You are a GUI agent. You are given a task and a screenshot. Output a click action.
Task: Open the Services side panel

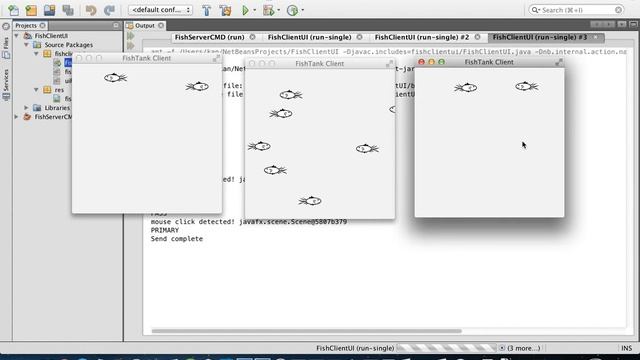(6, 84)
